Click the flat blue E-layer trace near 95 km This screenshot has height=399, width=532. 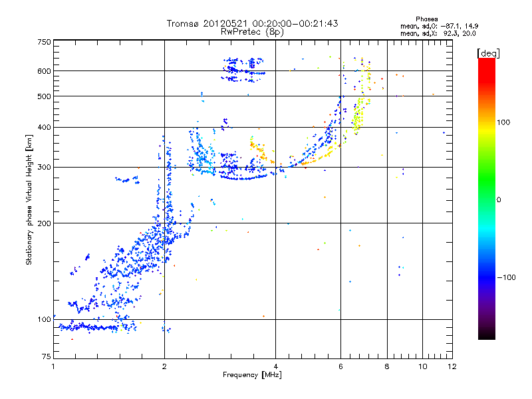coord(89,327)
